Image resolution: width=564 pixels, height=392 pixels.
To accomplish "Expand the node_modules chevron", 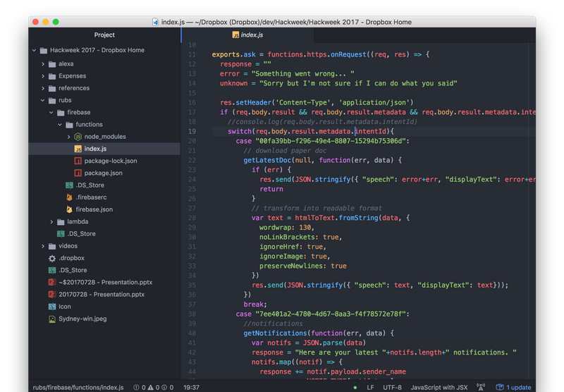I will click(x=68, y=137).
